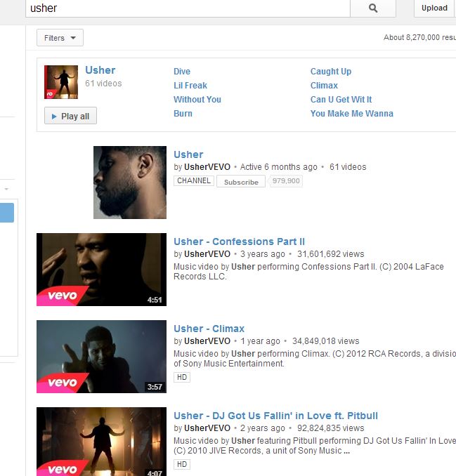Click UsherVEVO under Usher - Climax
456x476 pixels.
207,341
